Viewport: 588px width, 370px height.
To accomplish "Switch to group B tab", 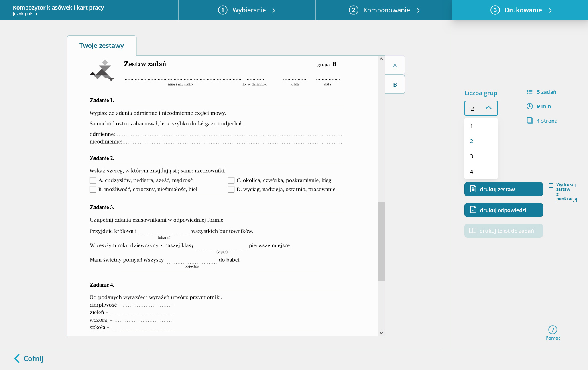I will pos(395,85).
